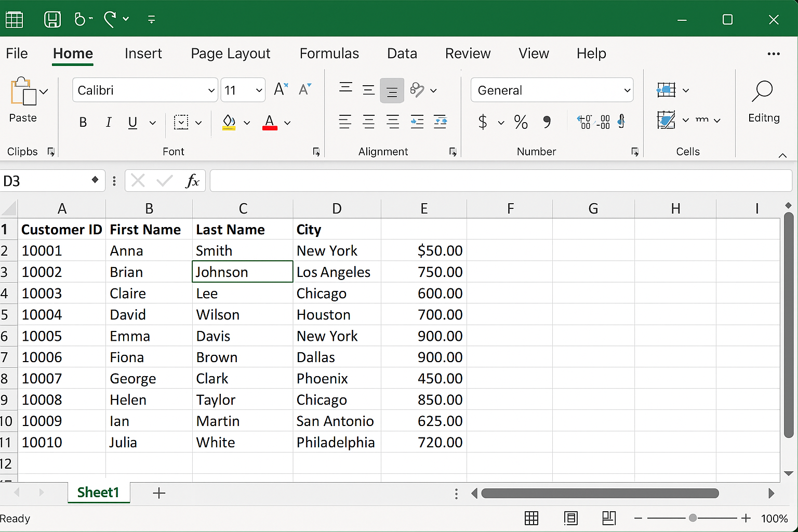Increase the font size
This screenshot has width=798, height=532.
[281, 89]
